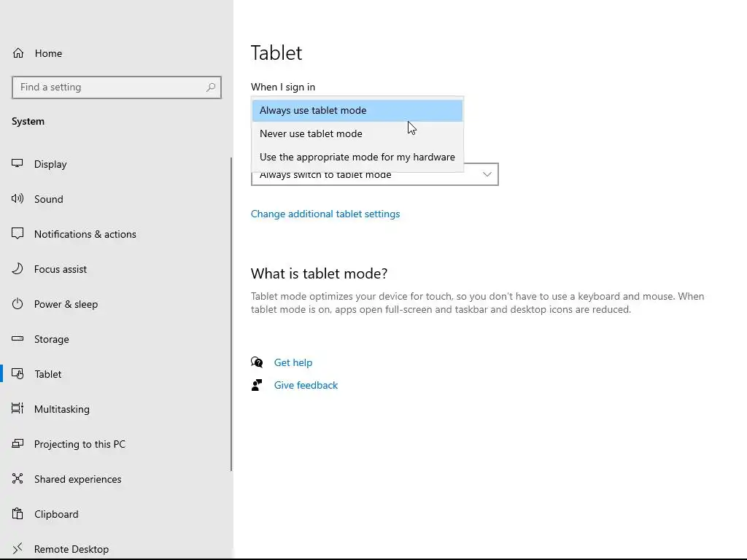Pick "Use the appropriate mode for my hardware"
This screenshot has width=747, height=560.
357,157
